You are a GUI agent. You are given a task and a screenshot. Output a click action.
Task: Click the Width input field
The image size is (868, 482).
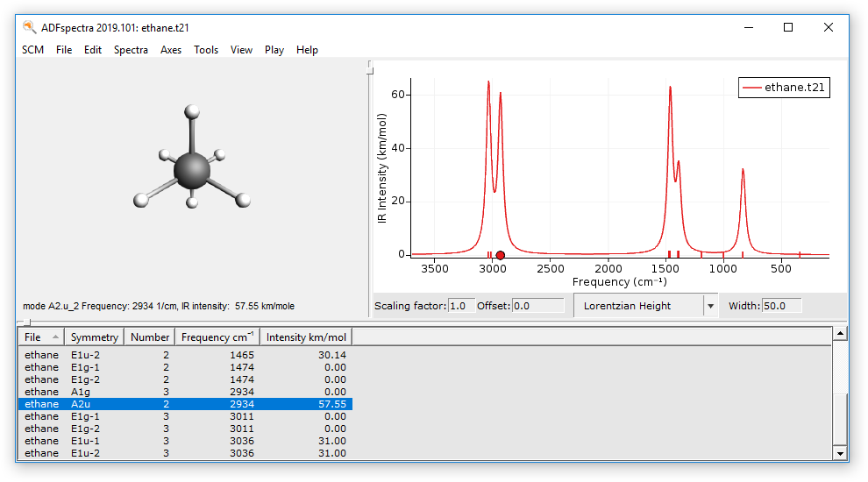click(781, 306)
